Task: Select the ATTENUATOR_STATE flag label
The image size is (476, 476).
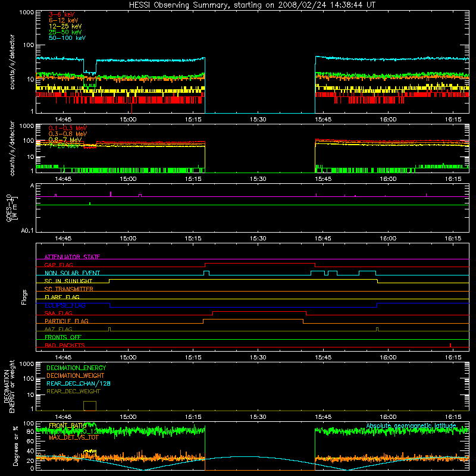Action: pos(72,257)
